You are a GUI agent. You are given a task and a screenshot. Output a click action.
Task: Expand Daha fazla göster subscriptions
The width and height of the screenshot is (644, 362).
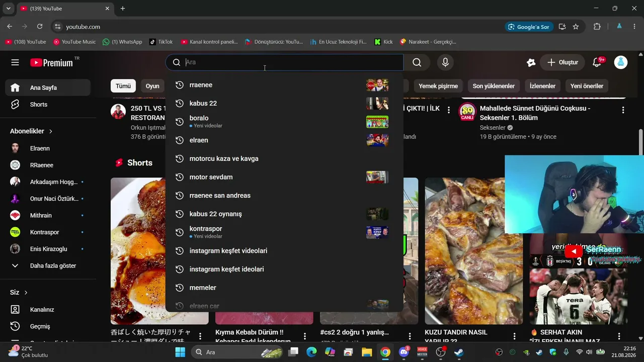[48, 265]
